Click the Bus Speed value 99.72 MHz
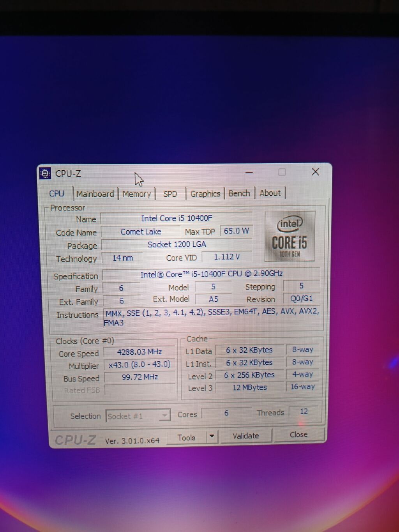Viewport: 399px width, 532px height. [139, 377]
